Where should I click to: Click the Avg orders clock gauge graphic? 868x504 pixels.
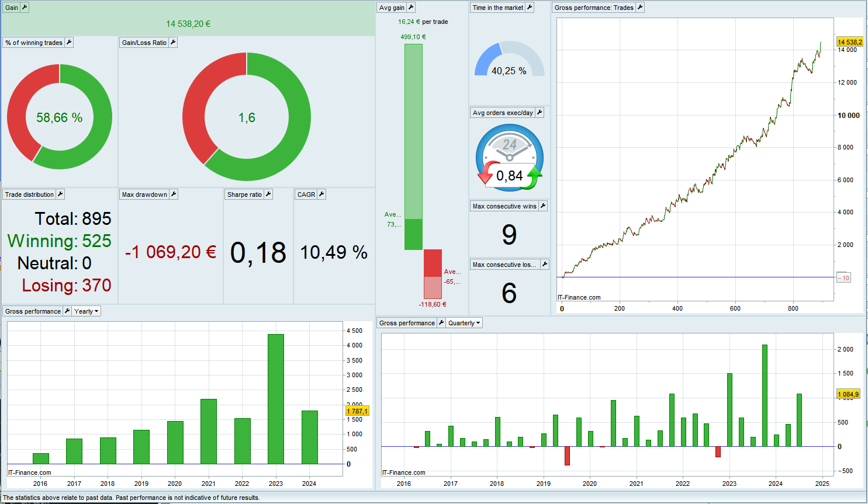pos(510,158)
